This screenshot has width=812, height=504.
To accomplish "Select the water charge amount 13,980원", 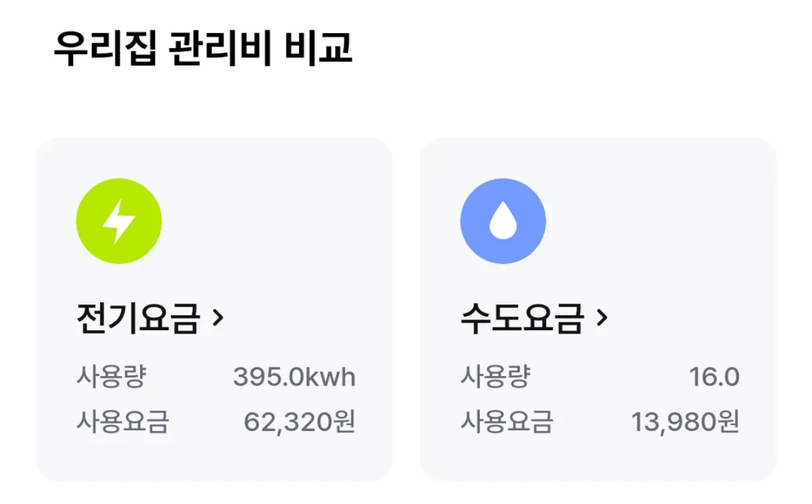I will [685, 423].
